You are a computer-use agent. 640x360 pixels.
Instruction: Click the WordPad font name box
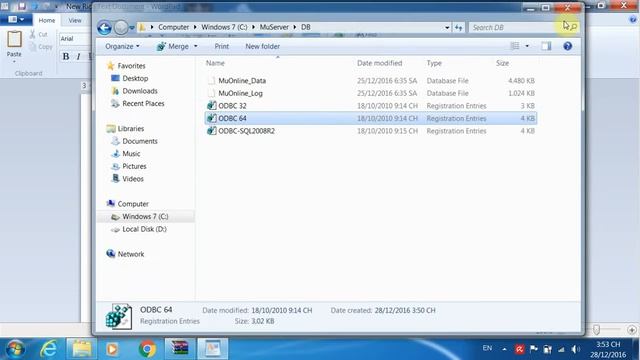coord(75,39)
